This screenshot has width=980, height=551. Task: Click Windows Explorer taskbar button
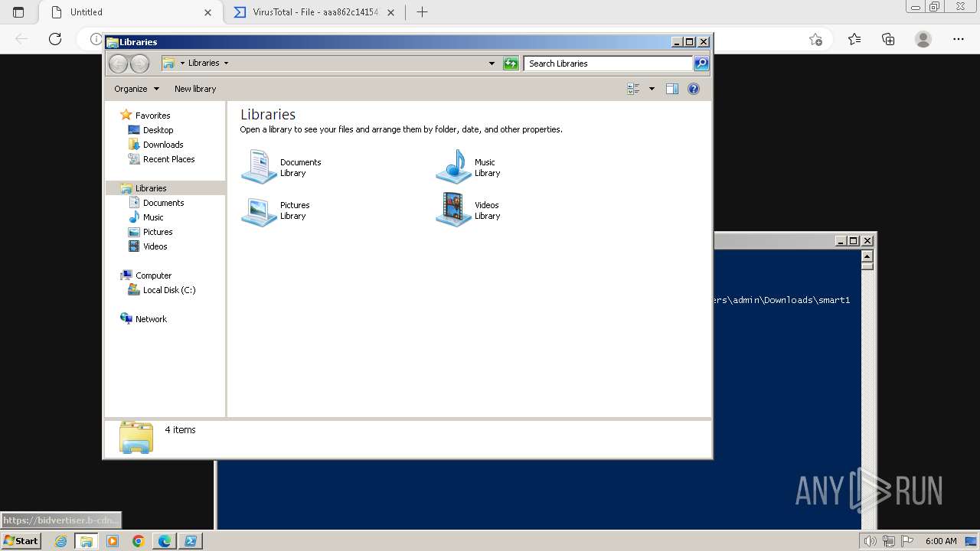(x=87, y=541)
